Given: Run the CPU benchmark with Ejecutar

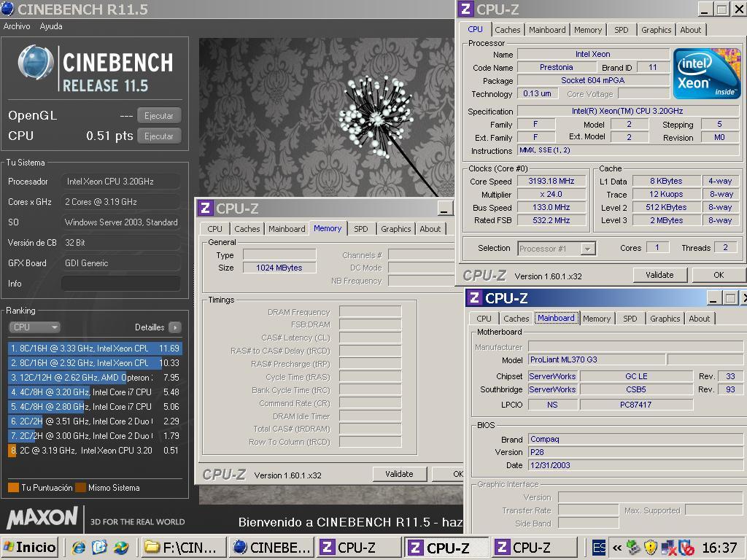Looking at the screenshot, I should pyautogui.click(x=159, y=136).
